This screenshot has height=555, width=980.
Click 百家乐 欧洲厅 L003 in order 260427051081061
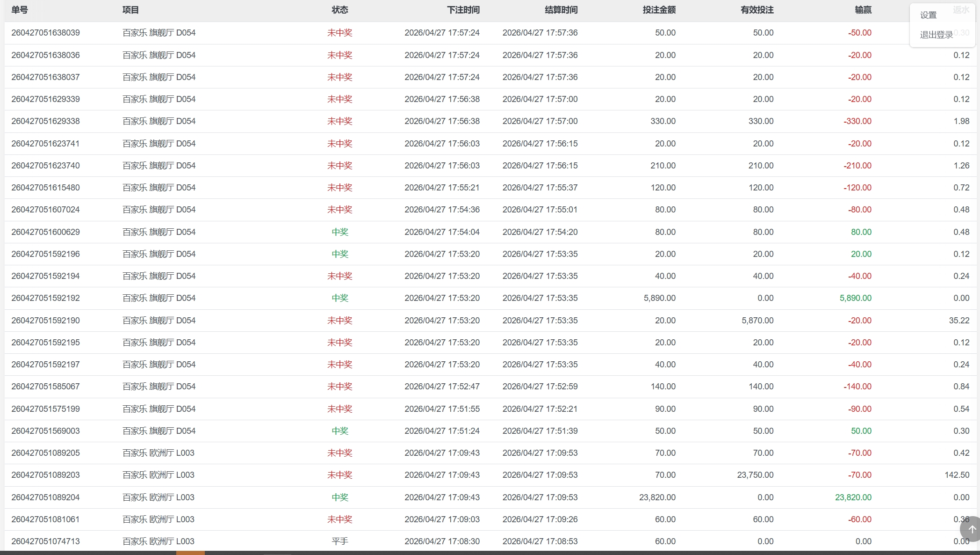[158, 519]
